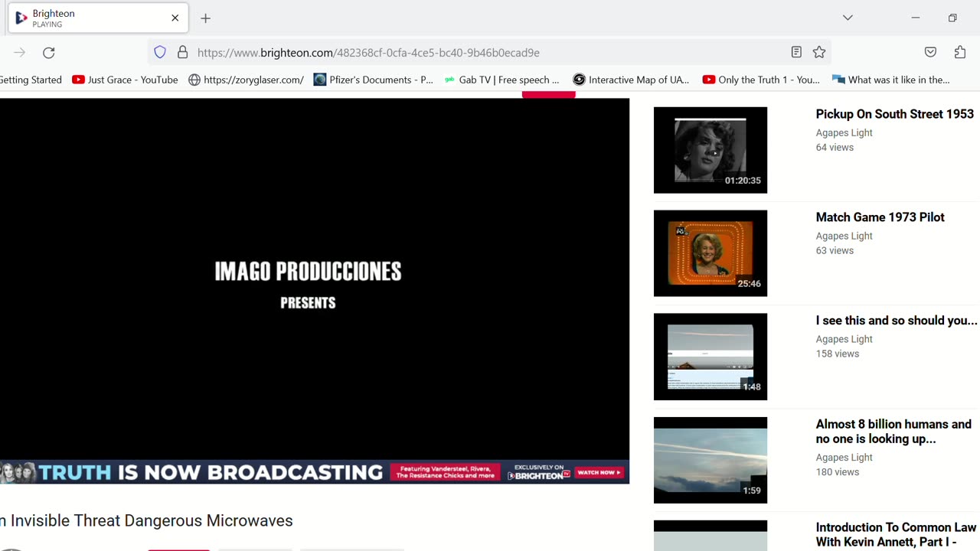Reload the current page
This screenshot has height=551, width=980.
[49, 52]
